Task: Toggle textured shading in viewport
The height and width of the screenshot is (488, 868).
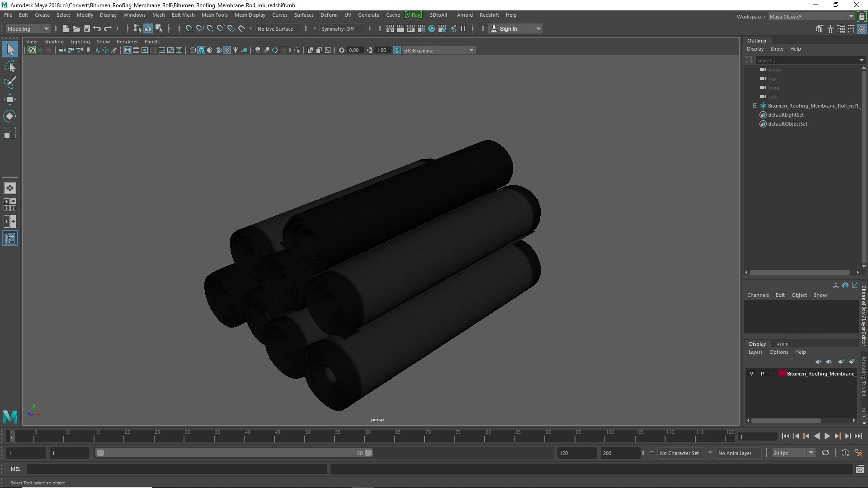Action: click(x=227, y=50)
